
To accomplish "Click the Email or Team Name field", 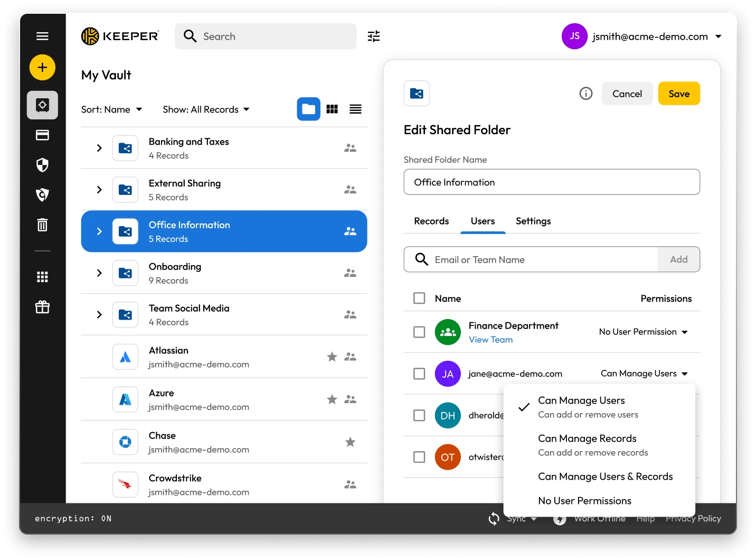I will (531, 259).
